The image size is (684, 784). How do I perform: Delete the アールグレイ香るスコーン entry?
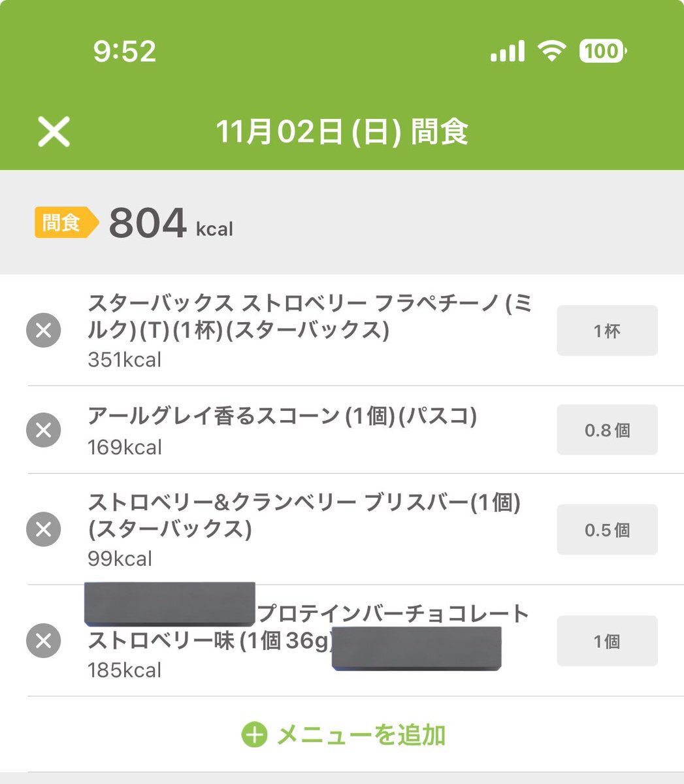pyautogui.click(x=43, y=430)
